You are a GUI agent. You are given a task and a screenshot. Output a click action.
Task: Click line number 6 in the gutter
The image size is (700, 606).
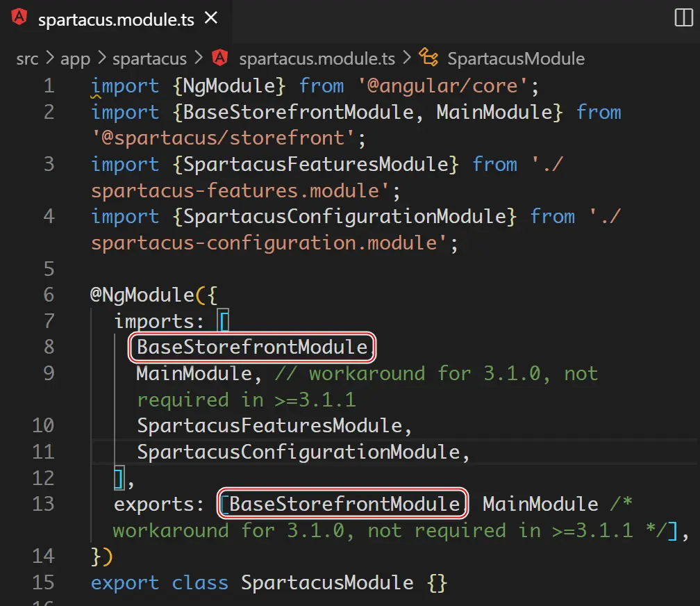pos(49,295)
